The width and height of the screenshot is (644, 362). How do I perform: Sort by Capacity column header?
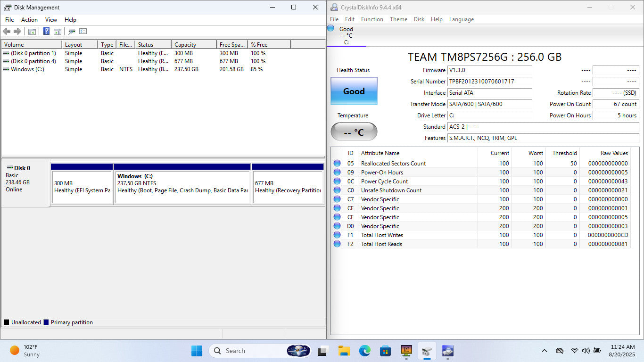[x=194, y=44]
